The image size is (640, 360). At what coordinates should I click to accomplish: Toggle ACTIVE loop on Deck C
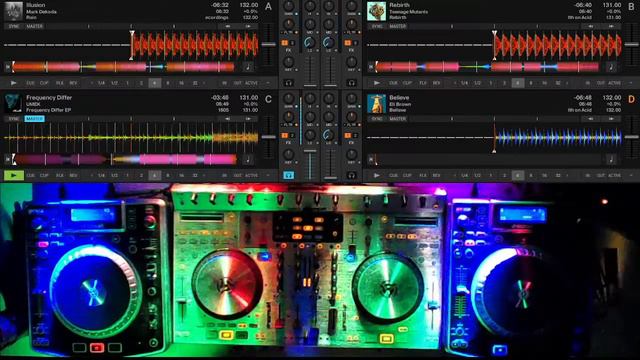[251, 176]
